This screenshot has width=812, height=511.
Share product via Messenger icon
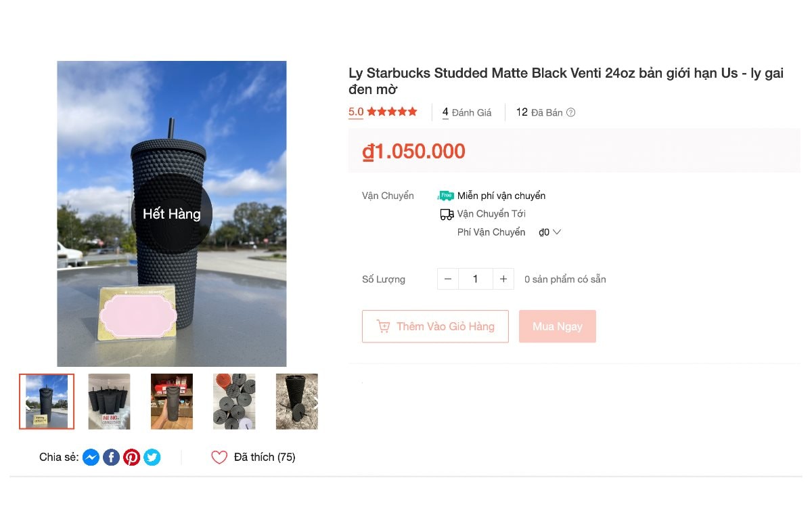[91, 458]
